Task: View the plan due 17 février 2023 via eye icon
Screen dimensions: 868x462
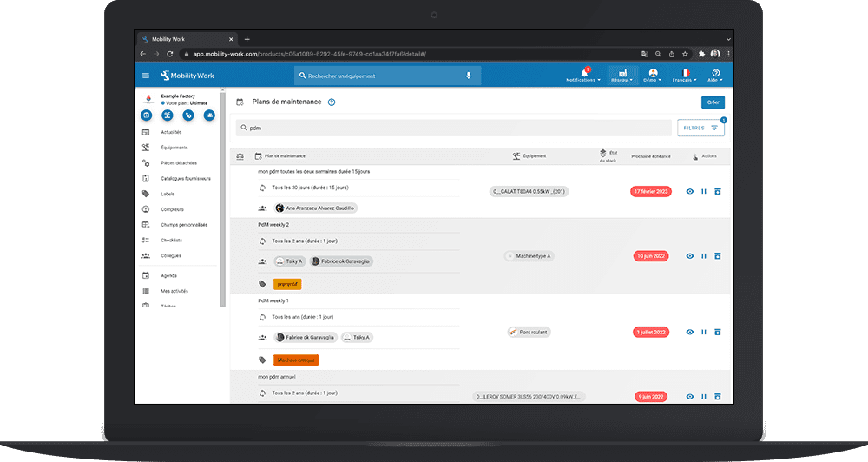Action: [690, 192]
